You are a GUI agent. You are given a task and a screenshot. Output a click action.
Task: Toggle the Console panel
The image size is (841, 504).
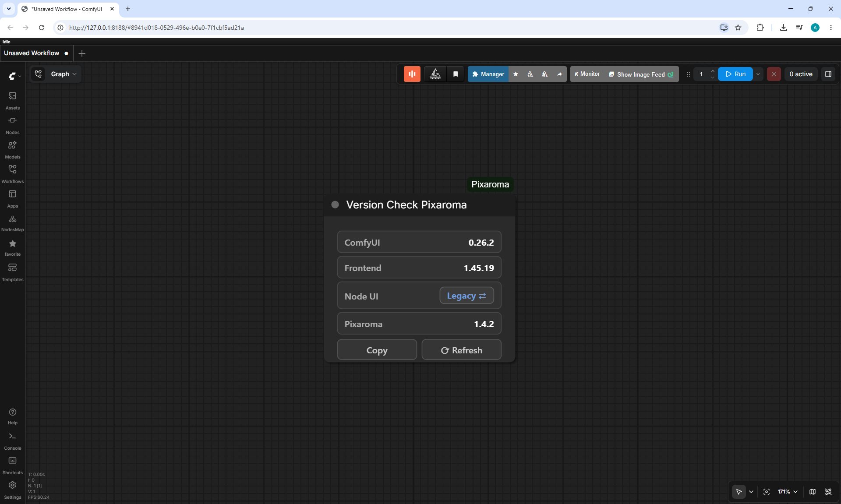pos(13,441)
